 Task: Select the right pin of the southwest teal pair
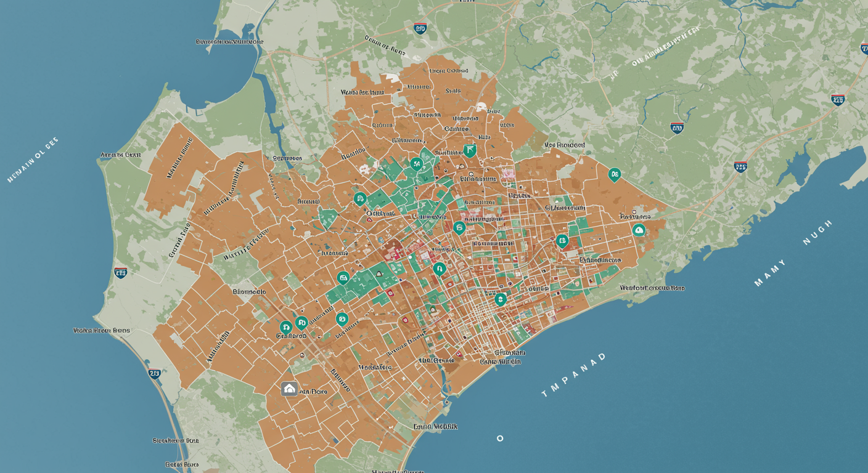[x=301, y=322]
